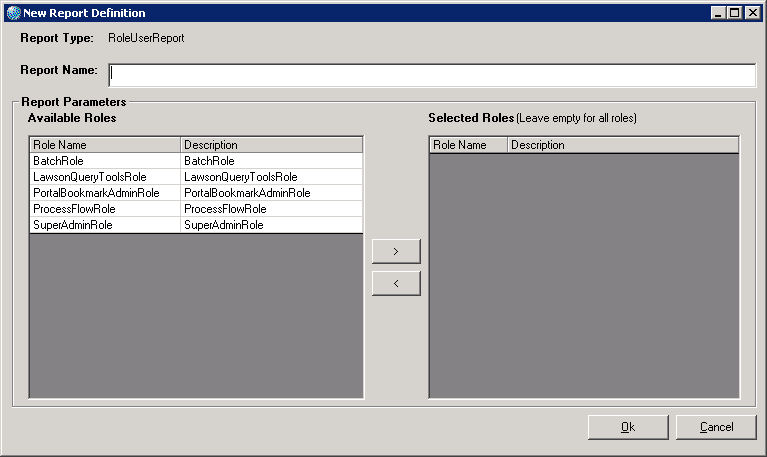This screenshot has height=457, width=767.
Task: Click the Report Name input field
Action: click(432, 75)
